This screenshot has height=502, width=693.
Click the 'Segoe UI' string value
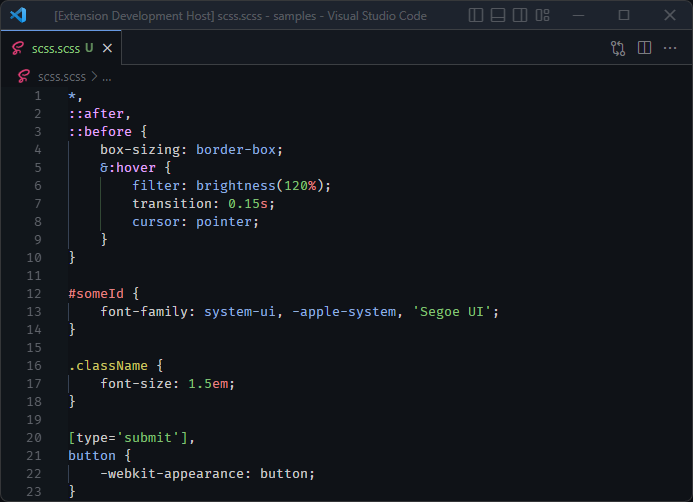[452, 312]
